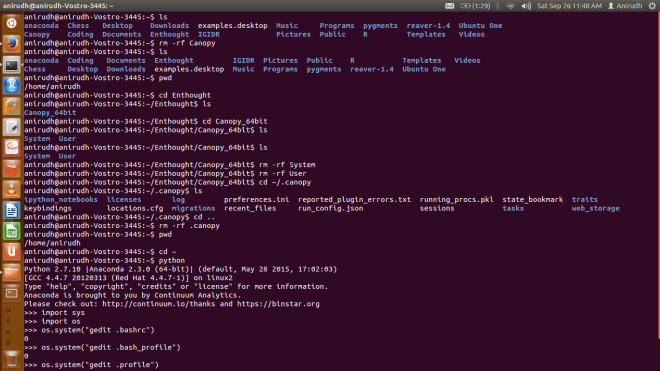Open the text editor pencil icon
This screenshot has width=660, height=371.
(11, 127)
